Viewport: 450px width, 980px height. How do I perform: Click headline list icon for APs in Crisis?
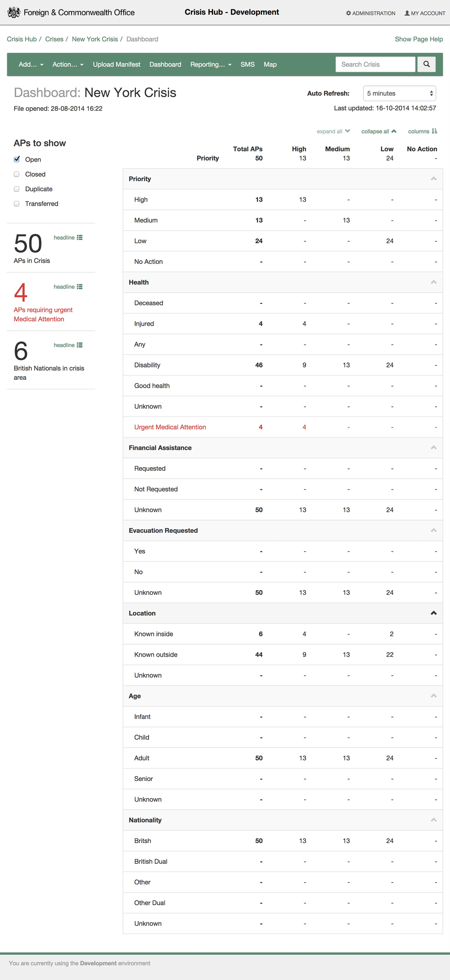80,237
